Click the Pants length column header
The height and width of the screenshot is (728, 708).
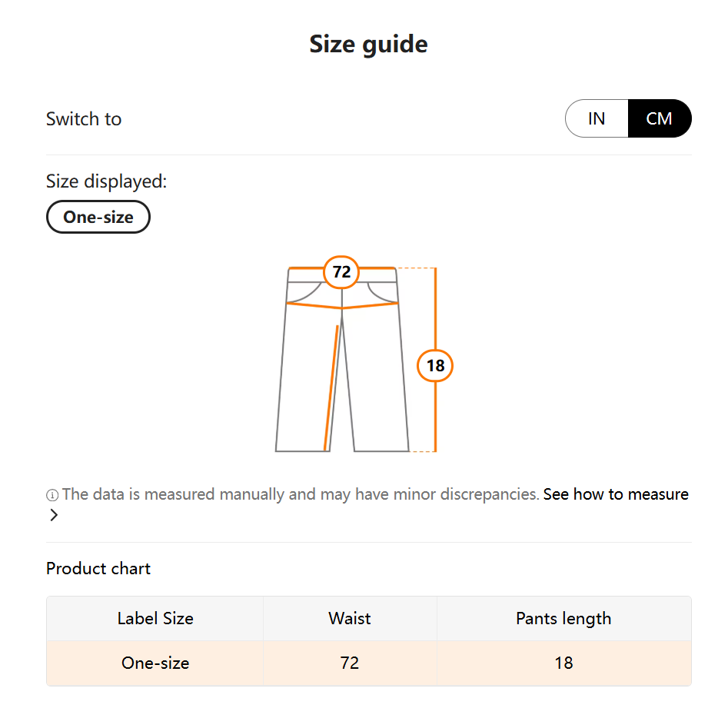tap(563, 618)
